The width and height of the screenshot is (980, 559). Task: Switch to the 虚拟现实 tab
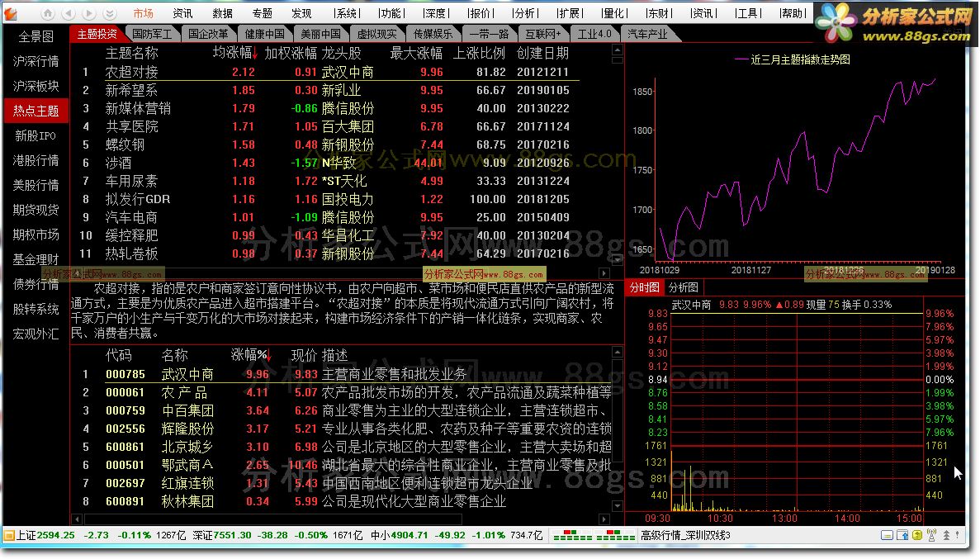376,34
